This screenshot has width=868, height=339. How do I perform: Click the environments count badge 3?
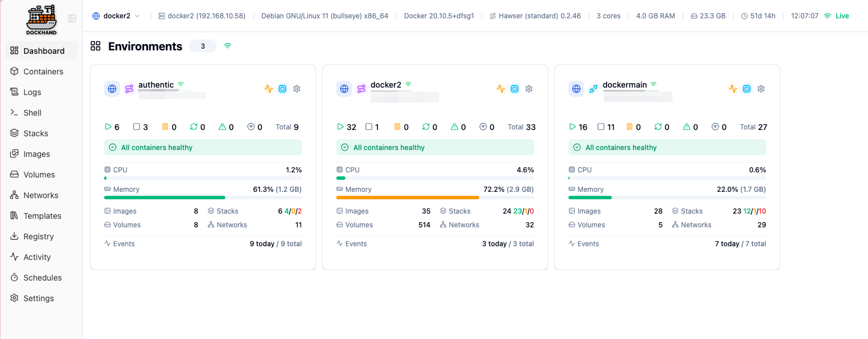203,46
